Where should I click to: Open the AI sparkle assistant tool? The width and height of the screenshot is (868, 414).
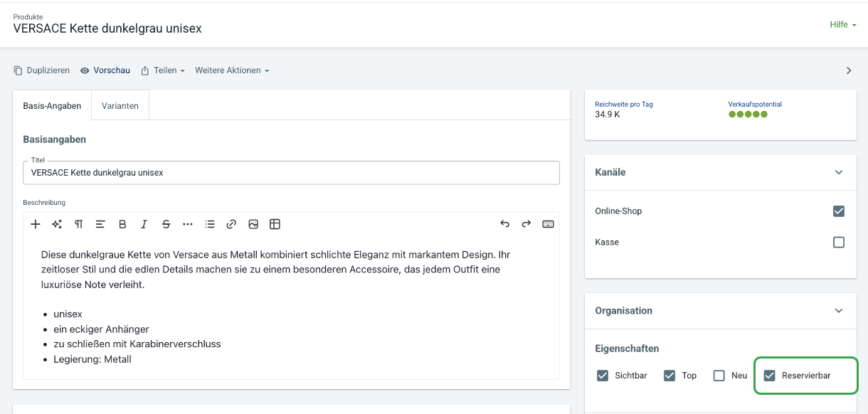click(57, 224)
